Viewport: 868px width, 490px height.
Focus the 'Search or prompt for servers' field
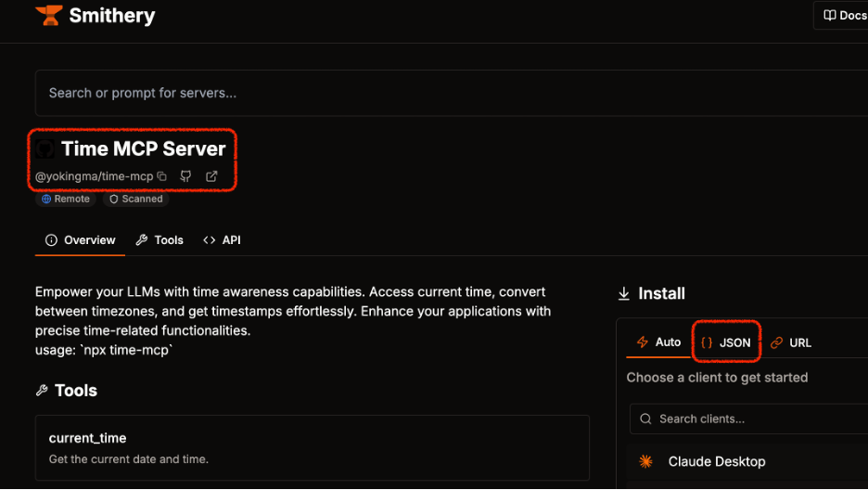click(x=452, y=93)
